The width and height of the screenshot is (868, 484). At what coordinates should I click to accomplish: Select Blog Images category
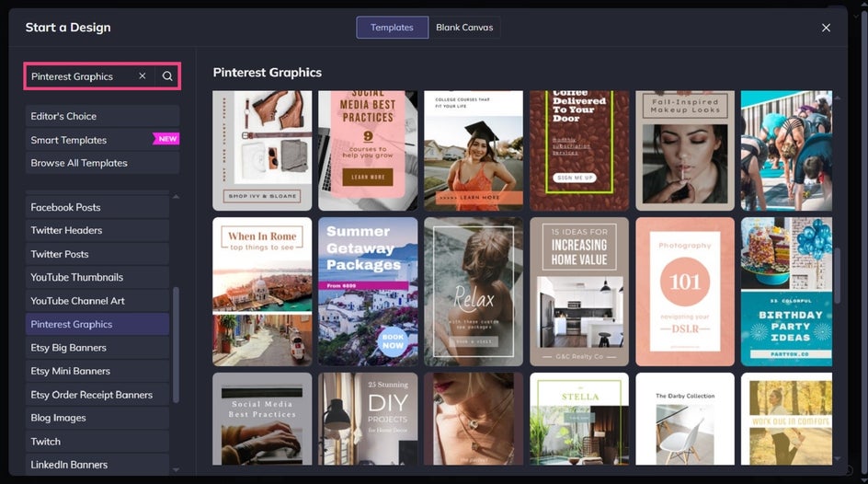(97, 418)
